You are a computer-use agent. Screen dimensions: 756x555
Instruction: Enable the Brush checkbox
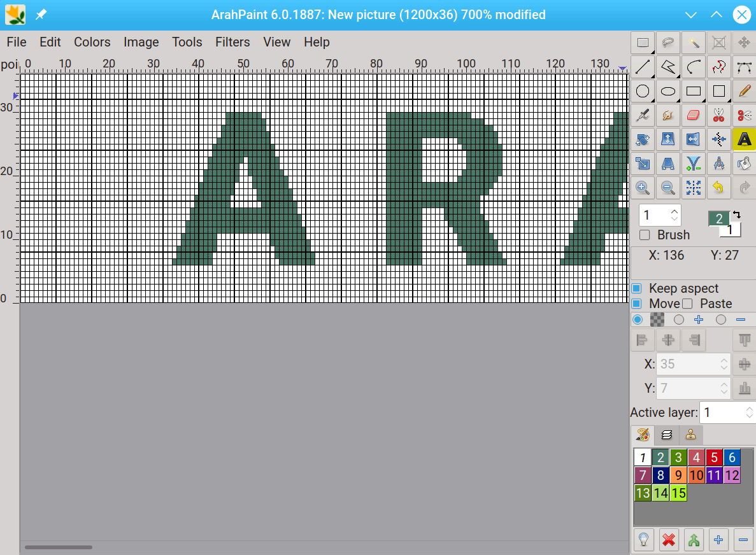point(645,235)
